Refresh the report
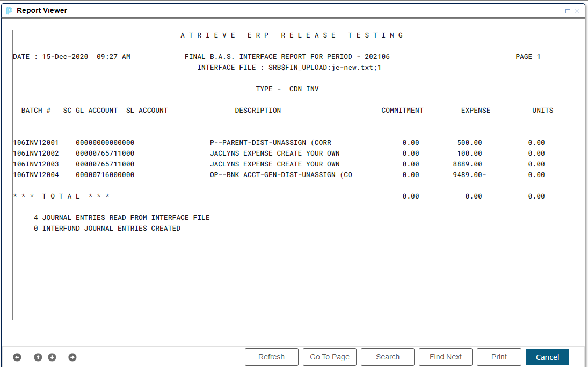The width and height of the screenshot is (588, 367). (x=271, y=357)
